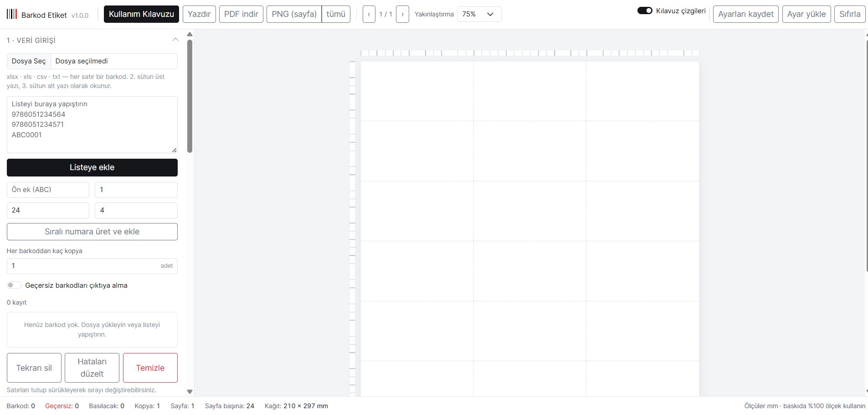Collapse the Veri Girişi section chevron
Screen dimensions: 868x415
(175, 40)
